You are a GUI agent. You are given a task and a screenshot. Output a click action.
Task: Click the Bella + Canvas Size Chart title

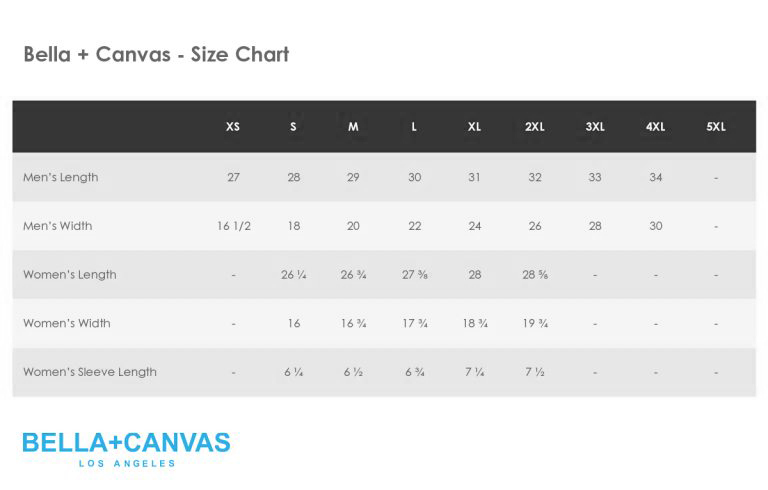pos(156,54)
